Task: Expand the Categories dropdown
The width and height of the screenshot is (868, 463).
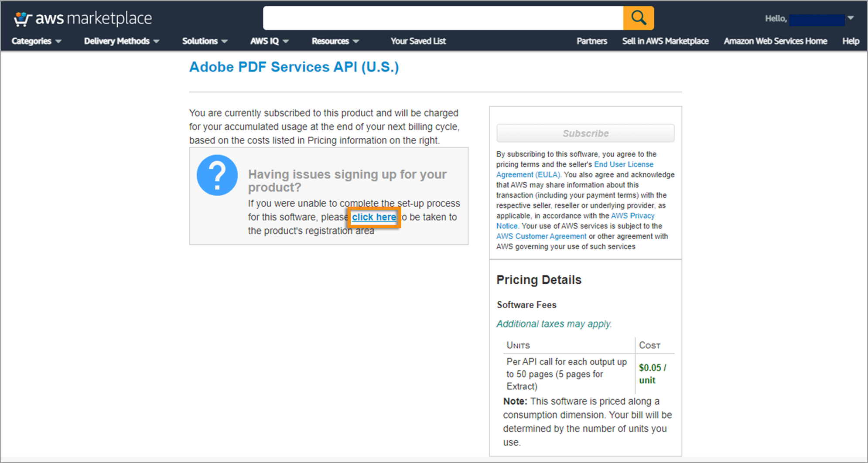Action: pyautogui.click(x=36, y=41)
